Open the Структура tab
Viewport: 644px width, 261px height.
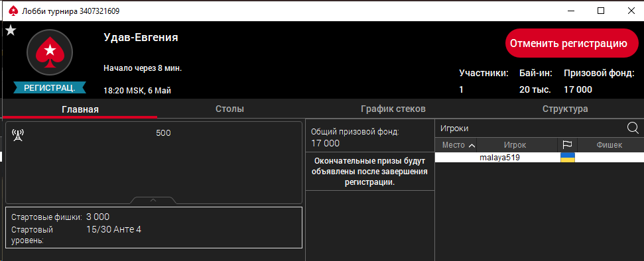pos(564,109)
